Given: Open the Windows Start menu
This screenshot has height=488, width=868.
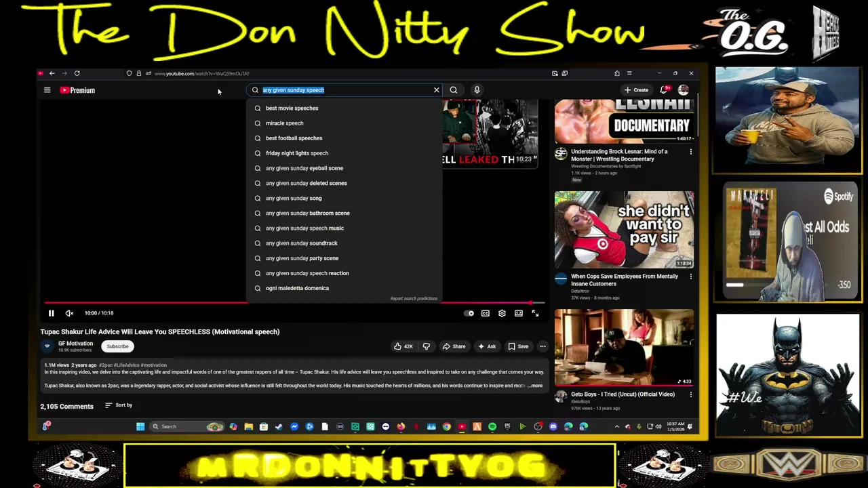Looking at the screenshot, I should click(140, 426).
